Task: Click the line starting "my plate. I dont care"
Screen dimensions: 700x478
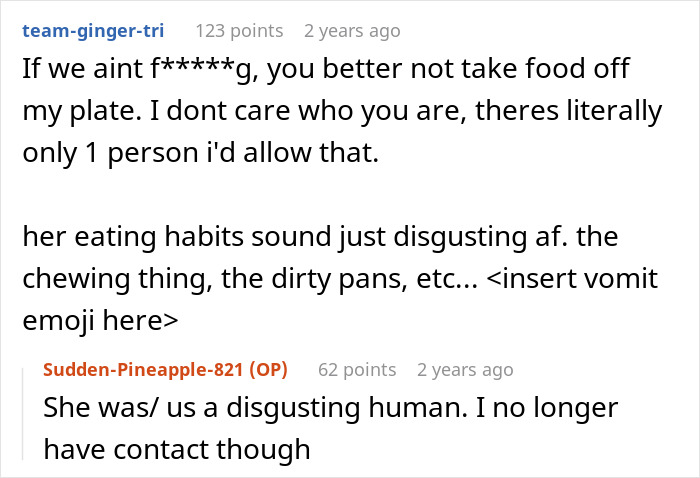Action: point(340,111)
